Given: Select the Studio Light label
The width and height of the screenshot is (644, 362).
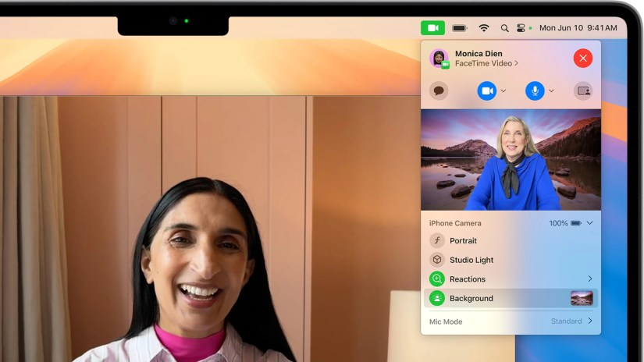Looking at the screenshot, I should click(471, 260).
